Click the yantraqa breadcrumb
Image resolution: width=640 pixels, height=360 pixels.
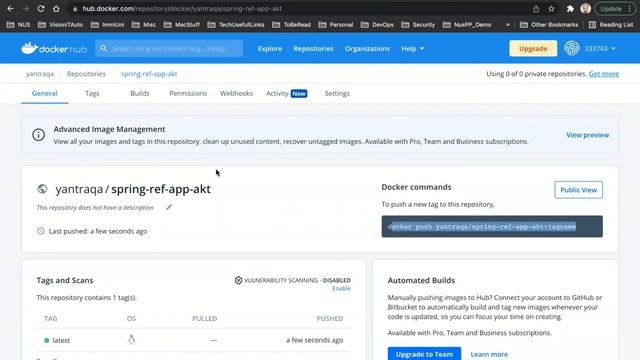(x=40, y=74)
